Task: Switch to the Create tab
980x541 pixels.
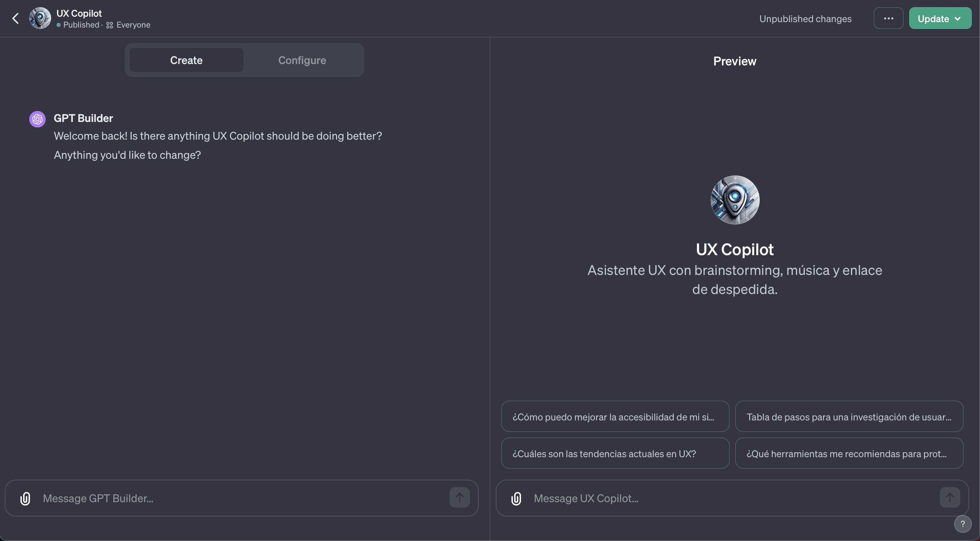Action: (186, 60)
